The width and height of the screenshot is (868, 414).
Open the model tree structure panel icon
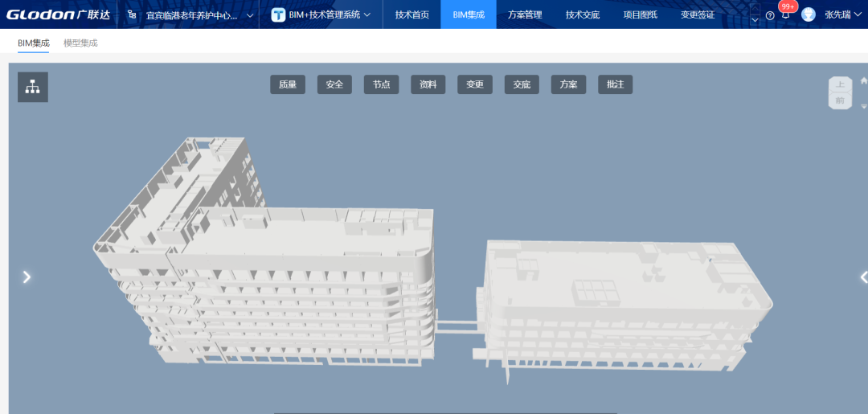click(x=33, y=87)
